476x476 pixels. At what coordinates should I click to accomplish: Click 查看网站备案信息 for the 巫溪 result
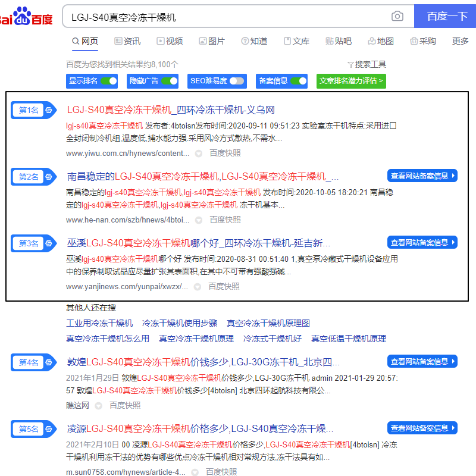(x=422, y=243)
